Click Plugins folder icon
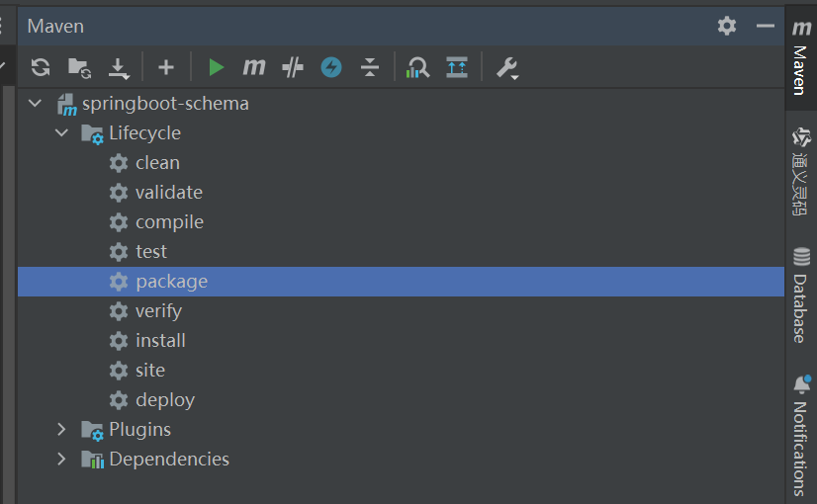The height and width of the screenshot is (504, 817). [x=92, y=431]
